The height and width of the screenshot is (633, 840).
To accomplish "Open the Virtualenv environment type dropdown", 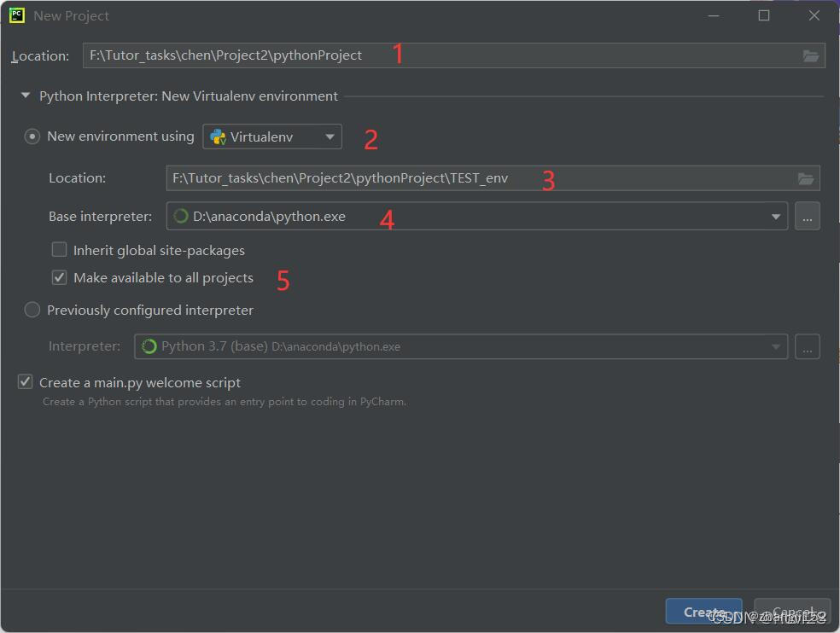I will tap(329, 136).
